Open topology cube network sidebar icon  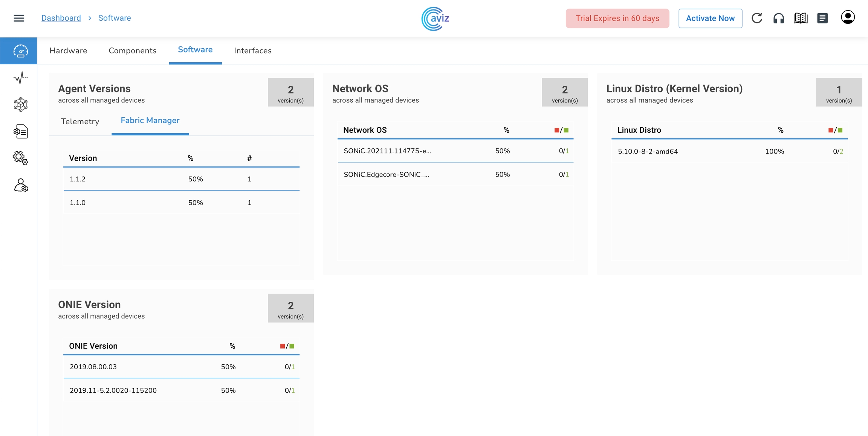tap(20, 104)
